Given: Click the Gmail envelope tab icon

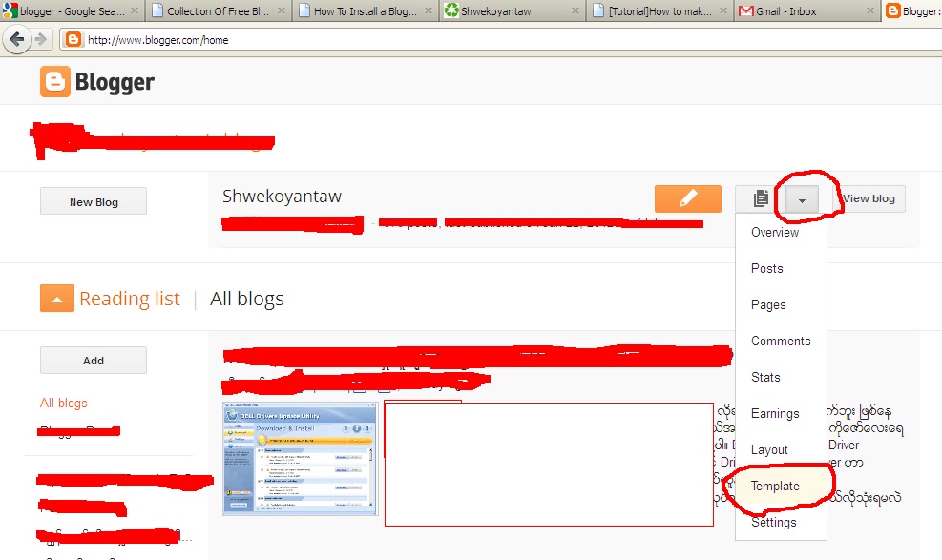Looking at the screenshot, I should click(x=745, y=10).
